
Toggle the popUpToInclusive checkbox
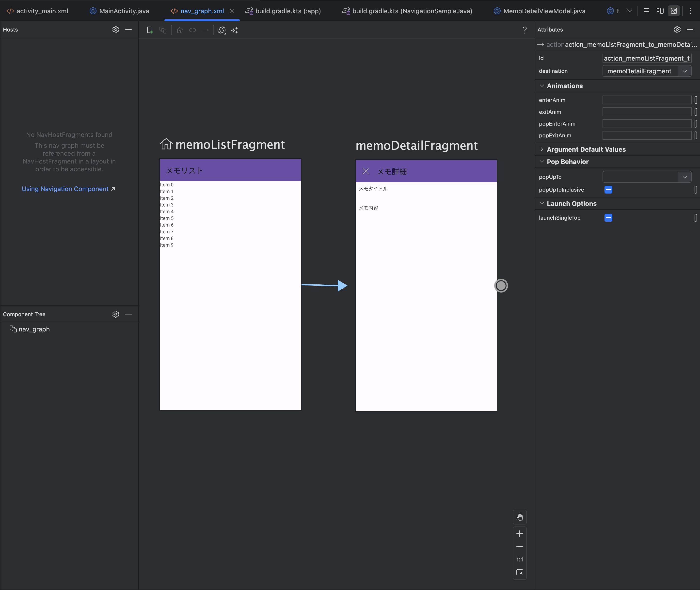608,190
